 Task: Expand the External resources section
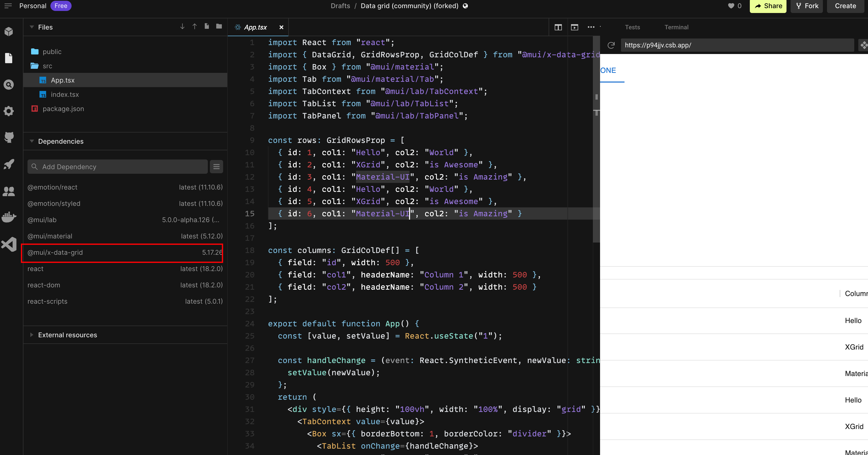32,335
